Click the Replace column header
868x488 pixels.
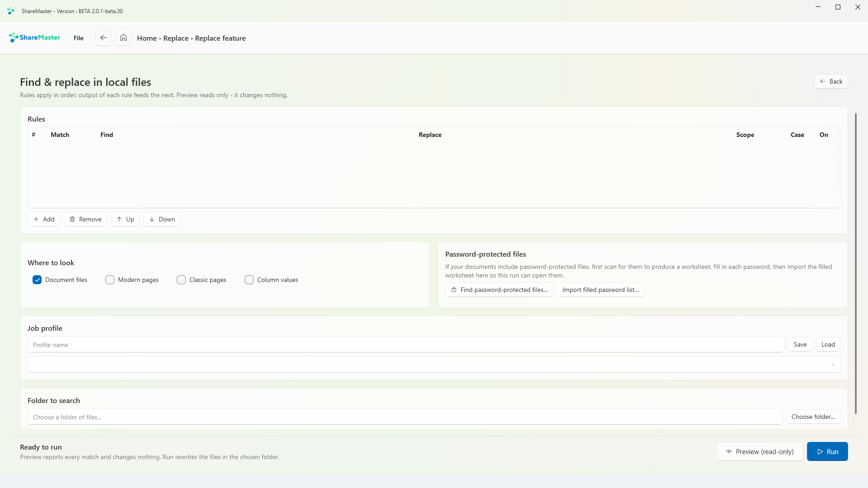[x=430, y=135]
